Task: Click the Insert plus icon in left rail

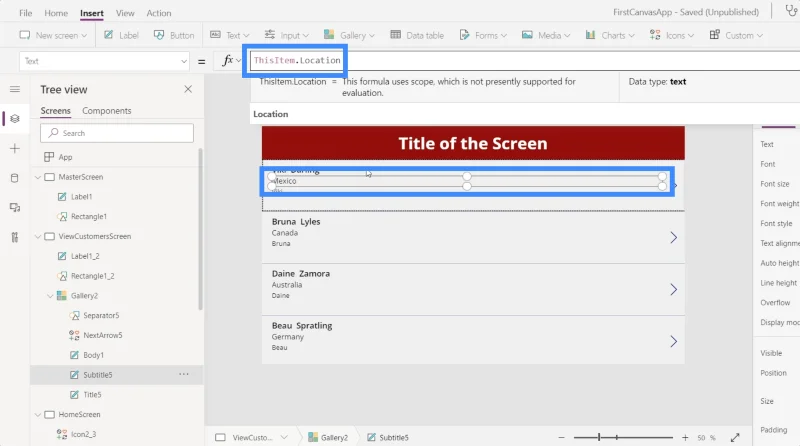Action: click(15, 148)
